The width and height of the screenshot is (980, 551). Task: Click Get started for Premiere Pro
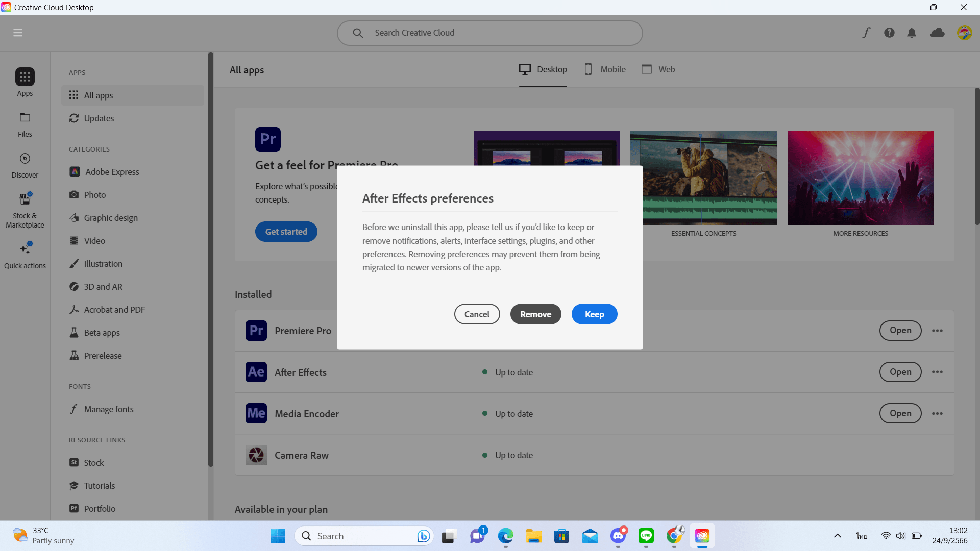(x=286, y=231)
